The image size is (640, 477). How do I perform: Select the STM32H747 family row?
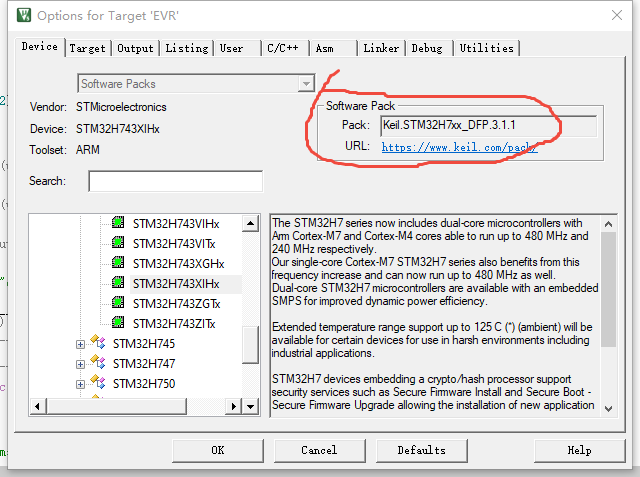144,364
